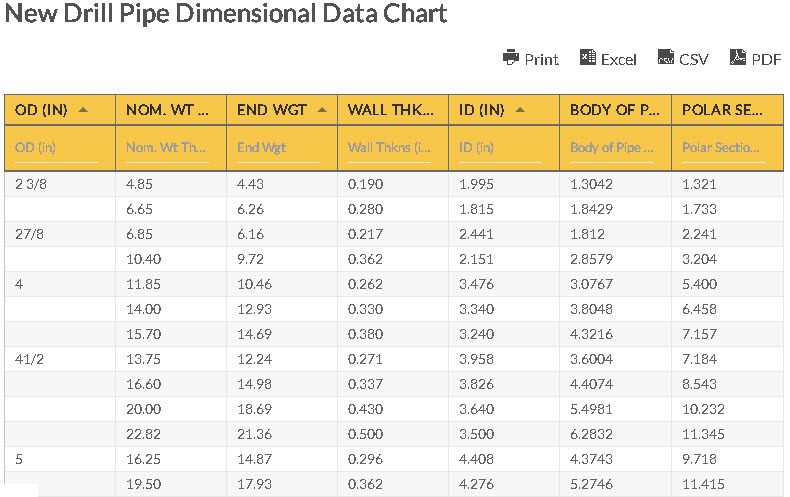Save the chart with the PDF icon
Screen dimensions: 790x497
(x=738, y=58)
